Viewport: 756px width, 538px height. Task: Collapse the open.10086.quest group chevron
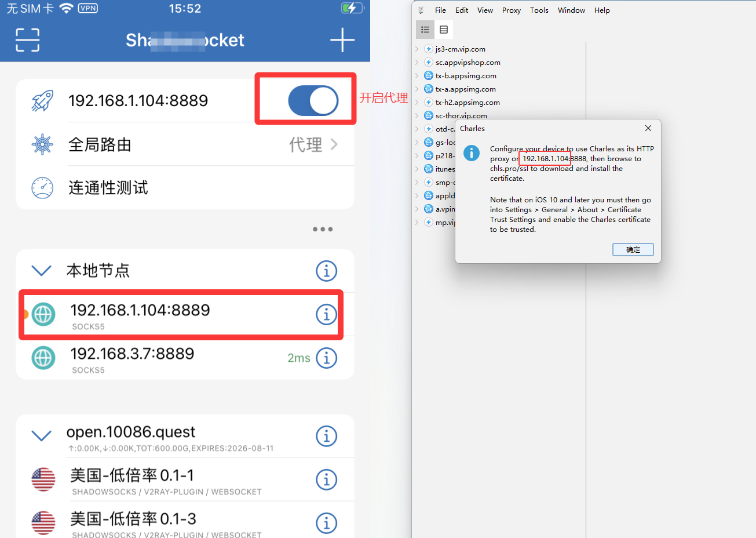41,435
